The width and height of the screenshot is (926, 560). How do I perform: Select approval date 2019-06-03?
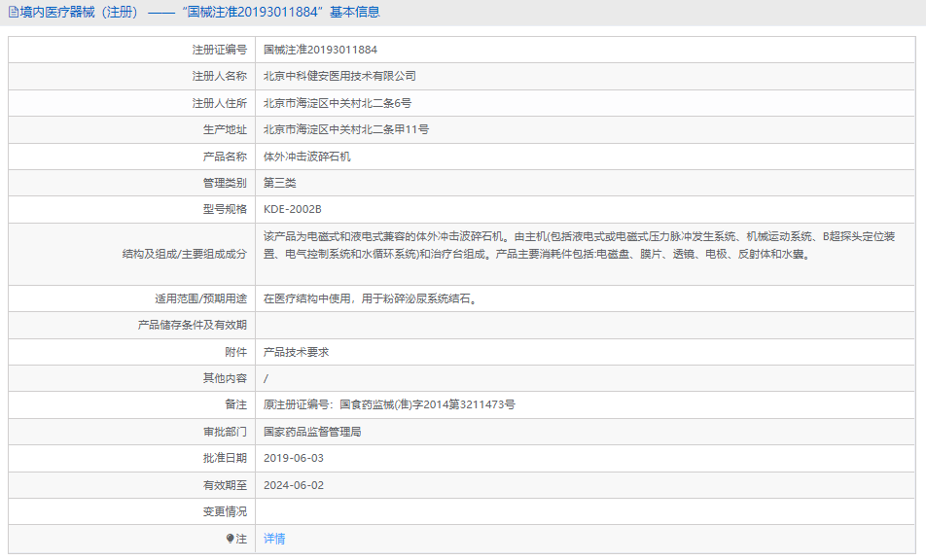(x=294, y=459)
